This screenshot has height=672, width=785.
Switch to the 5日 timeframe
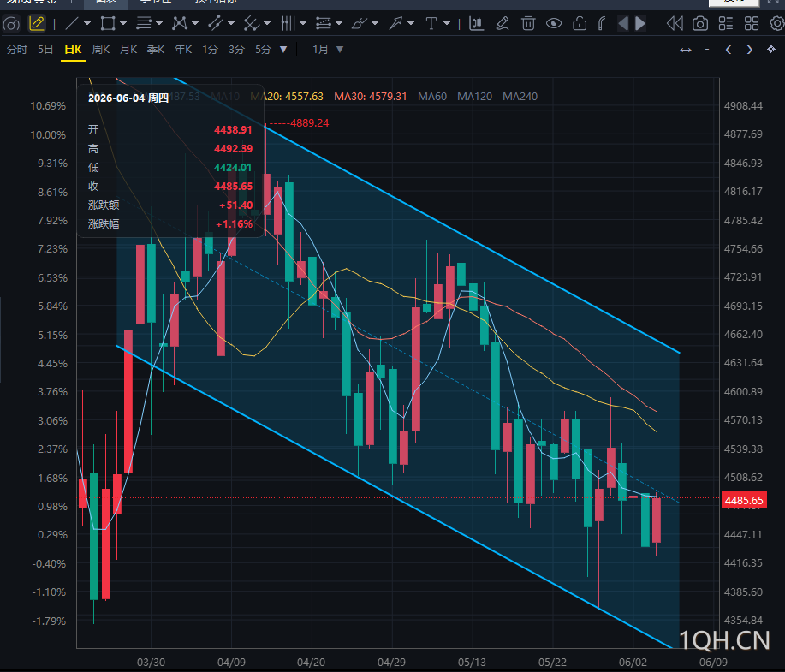pos(45,50)
